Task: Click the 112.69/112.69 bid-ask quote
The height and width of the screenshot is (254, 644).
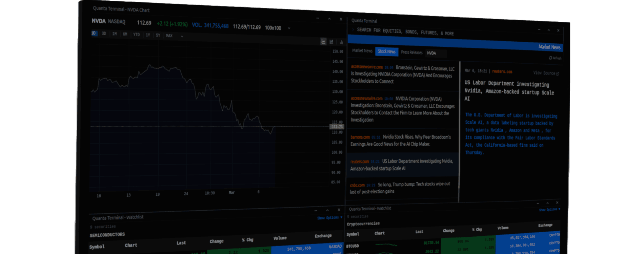Action: coord(247,27)
